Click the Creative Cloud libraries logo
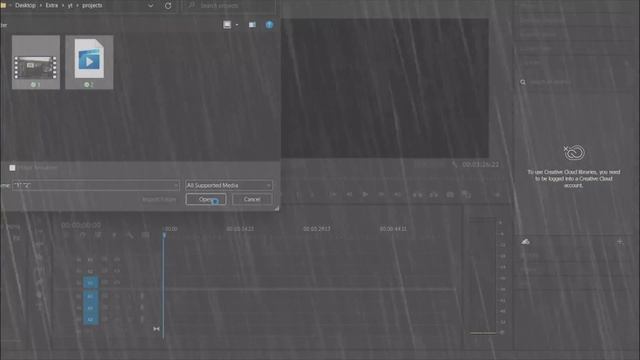 (x=574, y=153)
